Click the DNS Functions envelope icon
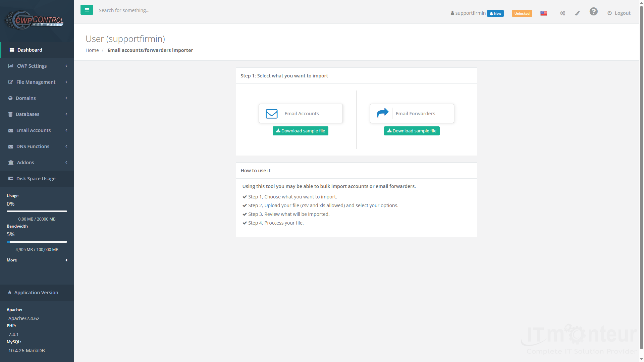Viewport: 644px width, 362px height. pyautogui.click(x=11, y=146)
